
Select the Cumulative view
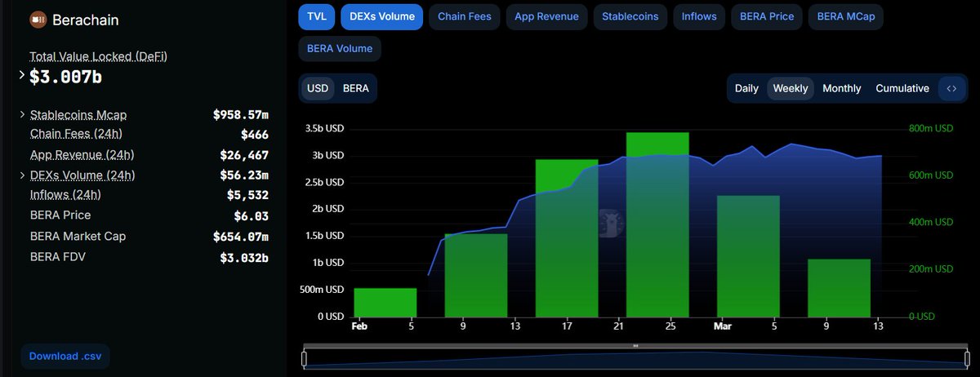[x=902, y=88]
